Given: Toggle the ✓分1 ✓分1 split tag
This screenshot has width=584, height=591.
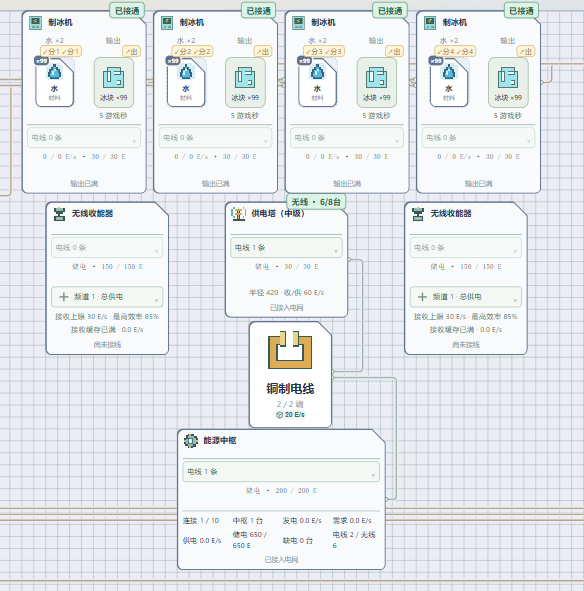Looking at the screenshot, I should (61, 51).
